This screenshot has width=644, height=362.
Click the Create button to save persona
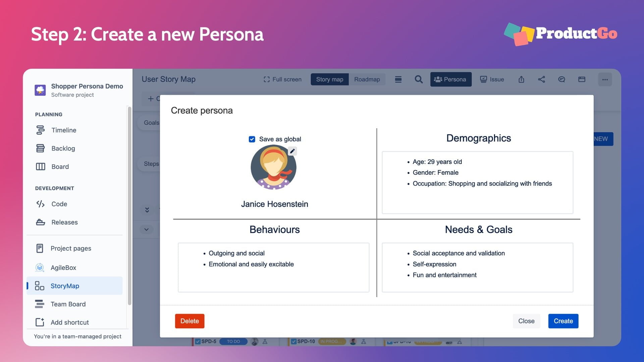563,321
